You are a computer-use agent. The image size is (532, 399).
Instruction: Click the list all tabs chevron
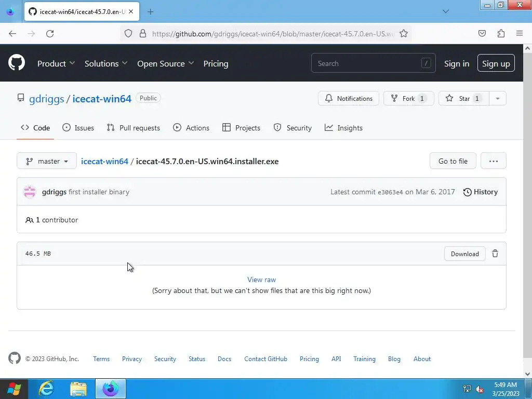coord(445,11)
